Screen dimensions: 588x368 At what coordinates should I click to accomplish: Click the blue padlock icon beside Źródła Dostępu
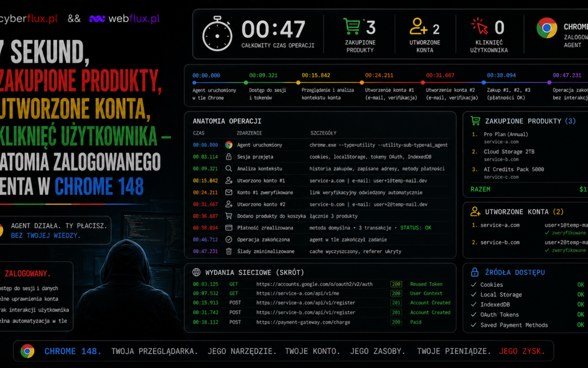tap(475, 272)
